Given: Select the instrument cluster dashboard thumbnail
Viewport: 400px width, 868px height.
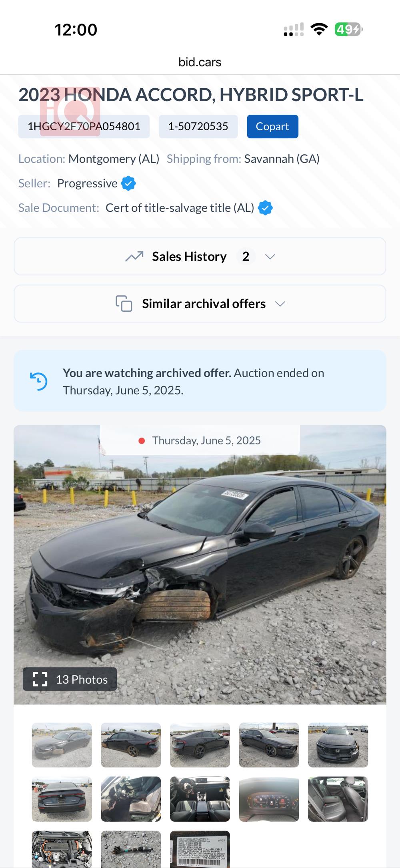Looking at the screenshot, I should [269, 799].
